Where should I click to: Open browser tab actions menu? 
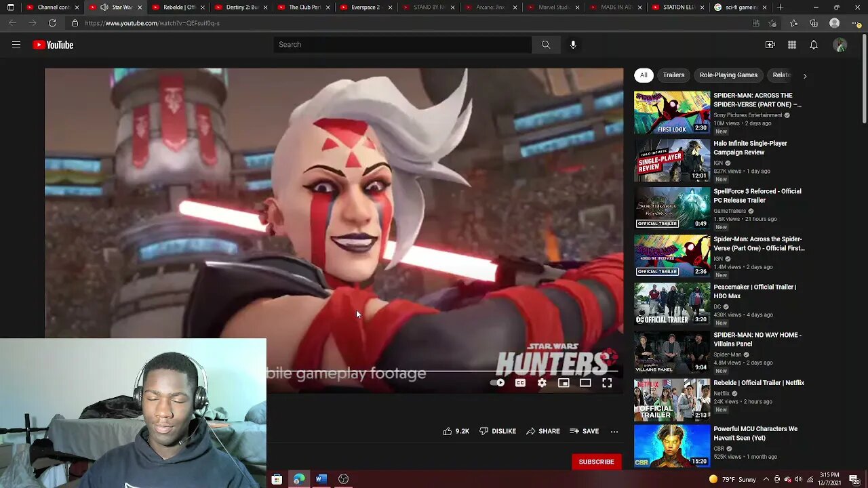click(x=10, y=7)
